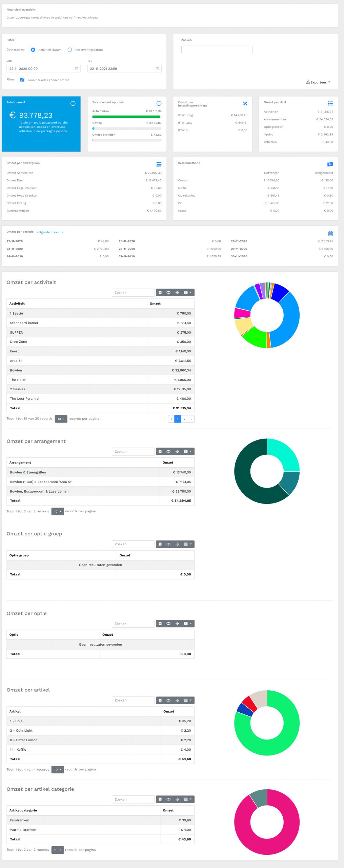This screenshot has height=868, width=344.
Task: Click the stacked bars icon in Omzet per omzetgroep
Action: (x=159, y=164)
